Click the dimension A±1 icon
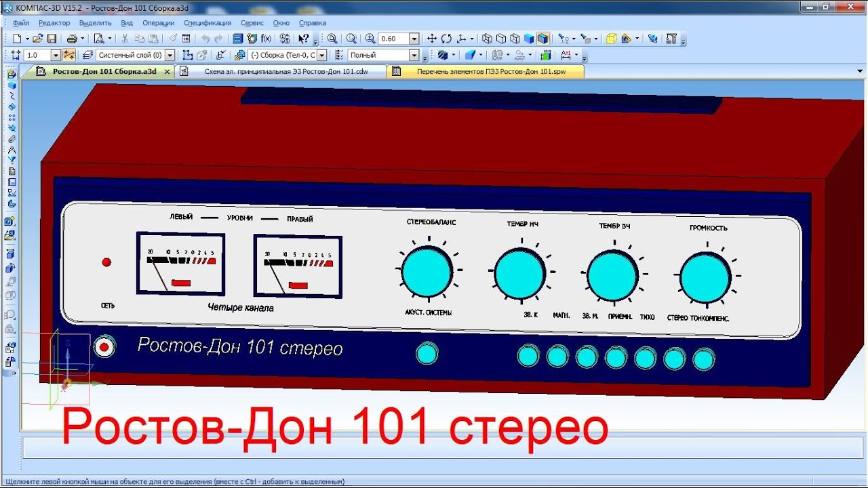This screenshot has width=868, height=488. [x=566, y=55]
